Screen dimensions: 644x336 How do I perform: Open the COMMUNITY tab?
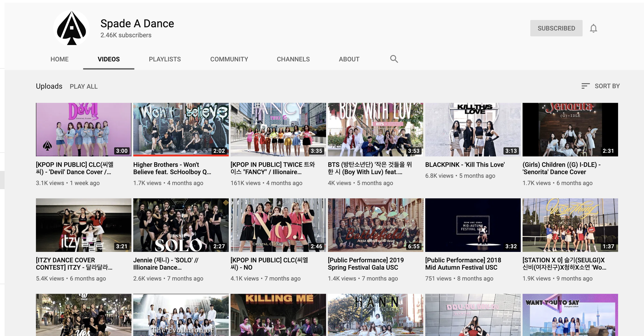click(229, 59)
